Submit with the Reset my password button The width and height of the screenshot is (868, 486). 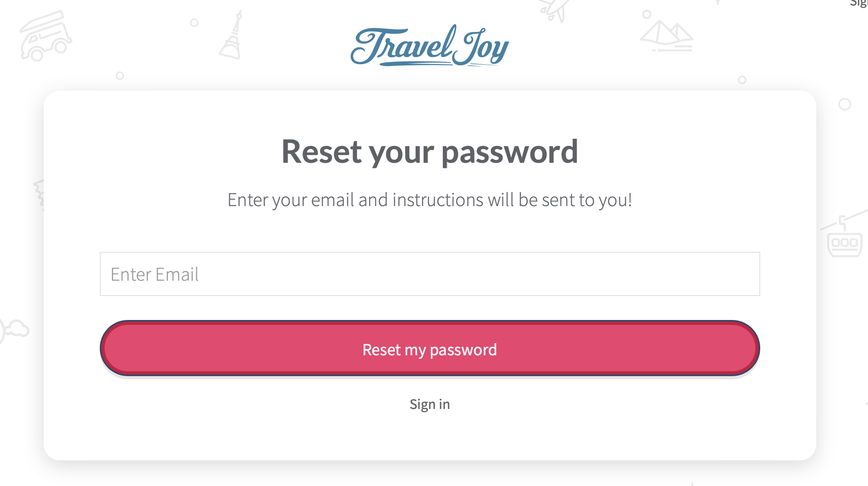click(430, 348)
